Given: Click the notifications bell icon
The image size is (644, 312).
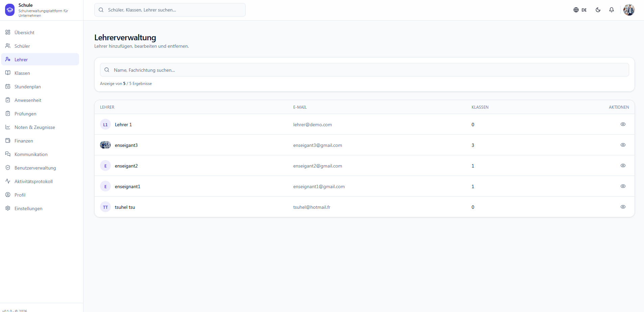Looking at the screenshot, I should tap(612, 10).
